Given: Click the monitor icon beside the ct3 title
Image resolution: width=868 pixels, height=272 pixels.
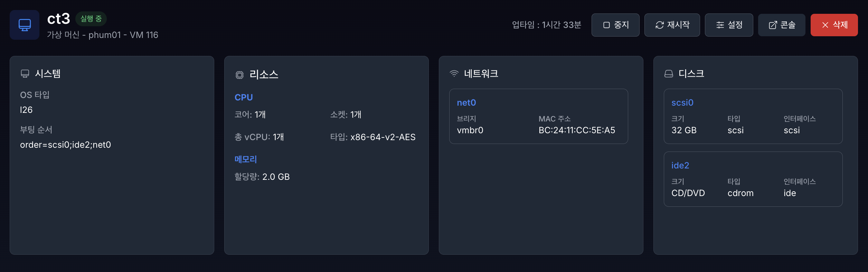Looking at the screenshot, I should [x=24, y=25].
